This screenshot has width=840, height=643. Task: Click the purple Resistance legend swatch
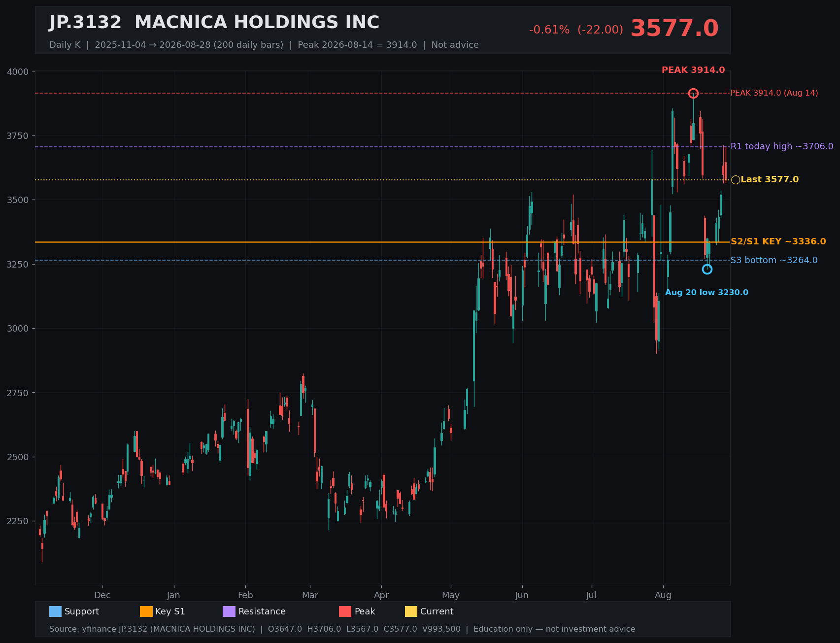(229, 611)
